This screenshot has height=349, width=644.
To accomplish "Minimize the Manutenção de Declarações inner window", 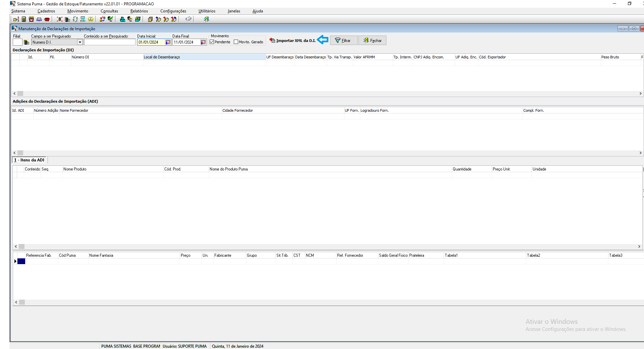I will [x=623, y=29].
